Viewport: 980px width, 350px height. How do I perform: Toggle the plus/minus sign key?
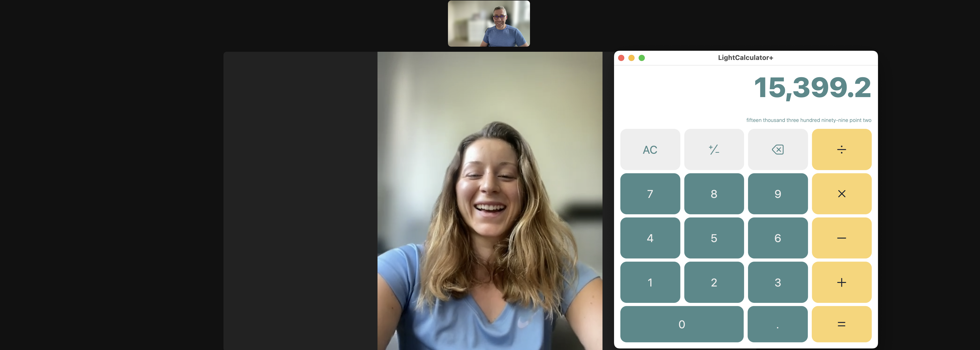[714, 150]
